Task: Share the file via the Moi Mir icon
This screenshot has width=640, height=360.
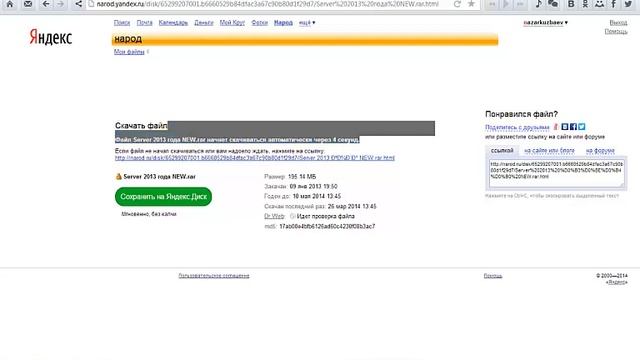Action: tap(565, 127)
